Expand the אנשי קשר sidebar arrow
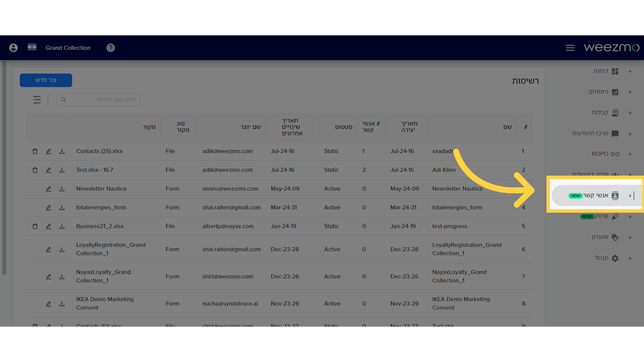The width and height of the screenshot is (644, 362). coord(630,196)
